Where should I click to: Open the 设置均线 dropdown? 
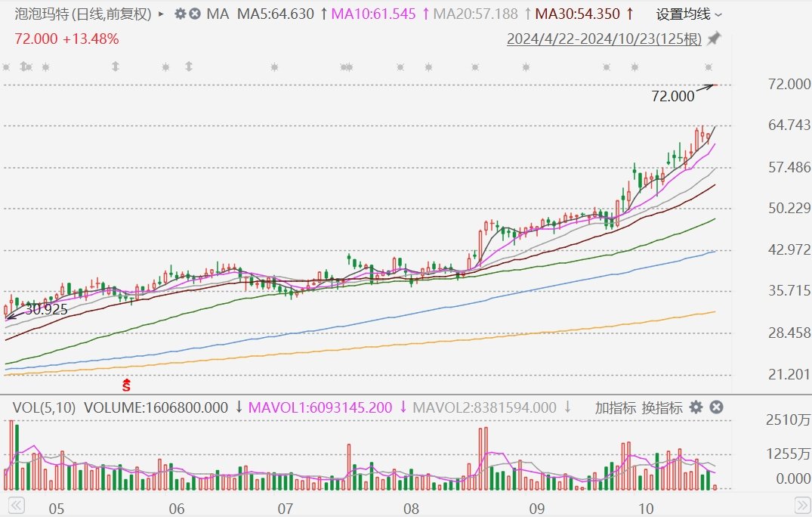tap(688, 14)
